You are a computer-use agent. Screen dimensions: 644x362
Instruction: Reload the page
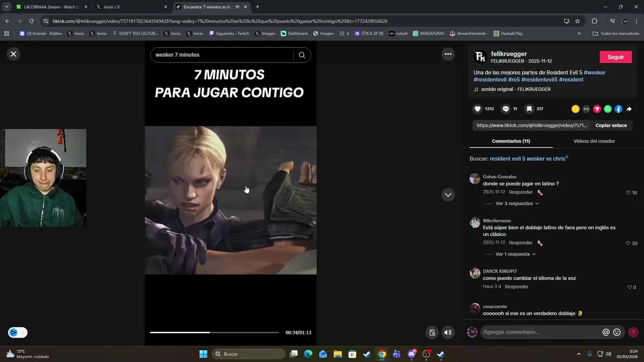31,21
